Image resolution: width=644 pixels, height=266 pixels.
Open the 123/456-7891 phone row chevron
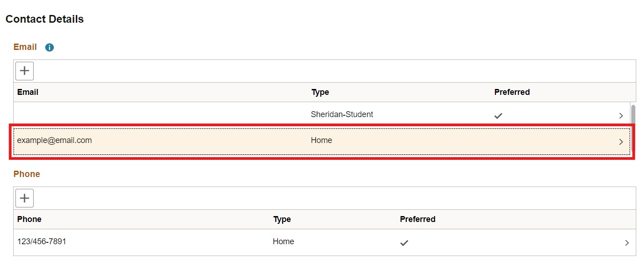tap(627, 243)
